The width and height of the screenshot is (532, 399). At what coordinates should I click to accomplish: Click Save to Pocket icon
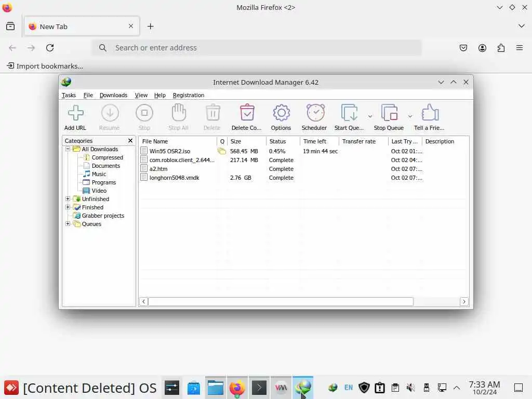tap(463, 48)
